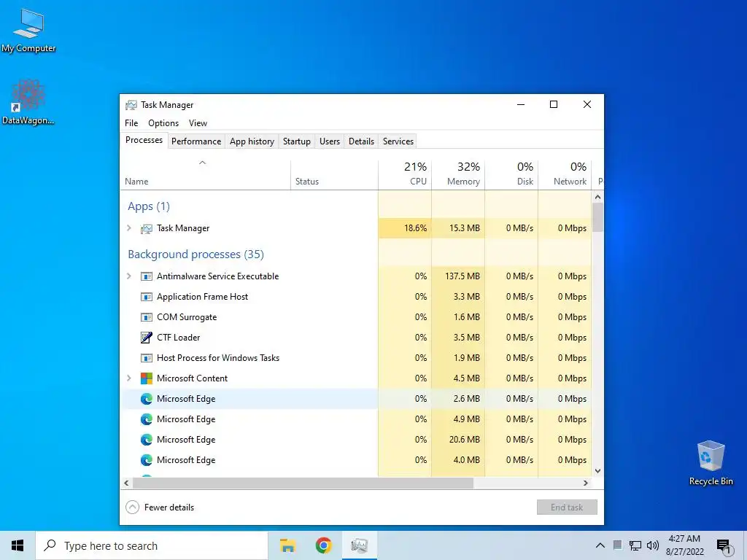Click the Edge icon in the 2.6 MB row
Image resolution: width=747 pixels, height=560 pixels.
pyautogui.click(x=146, y=399)
